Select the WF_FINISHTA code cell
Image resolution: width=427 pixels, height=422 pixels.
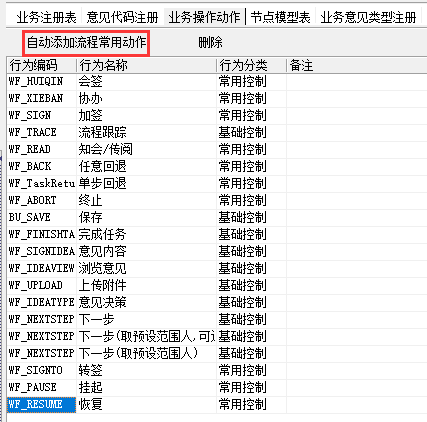click(x=41, y=235)
